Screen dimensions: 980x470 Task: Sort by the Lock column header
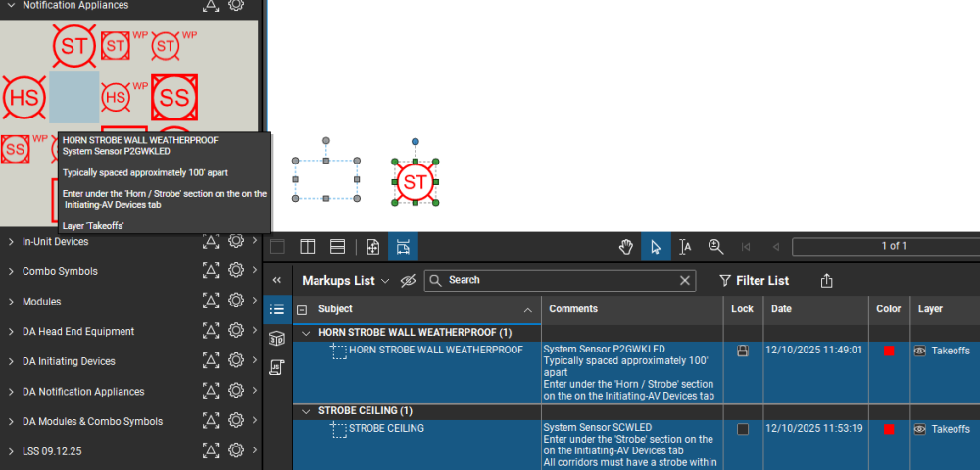[x=743, y=309]
